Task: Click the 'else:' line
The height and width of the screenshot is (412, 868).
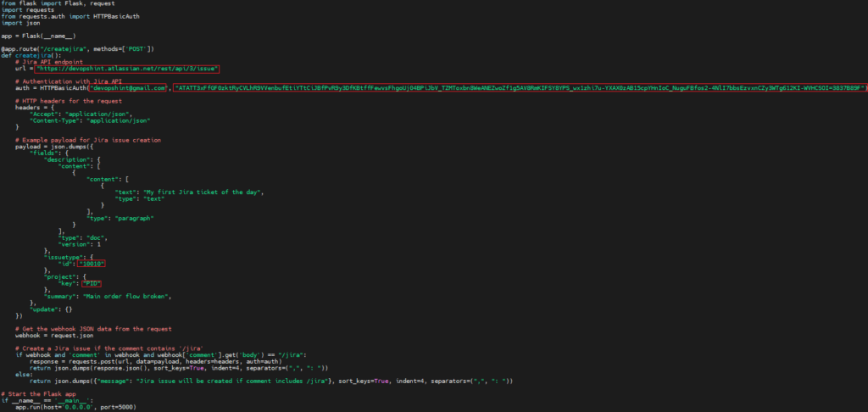Action: coord(24,375)
